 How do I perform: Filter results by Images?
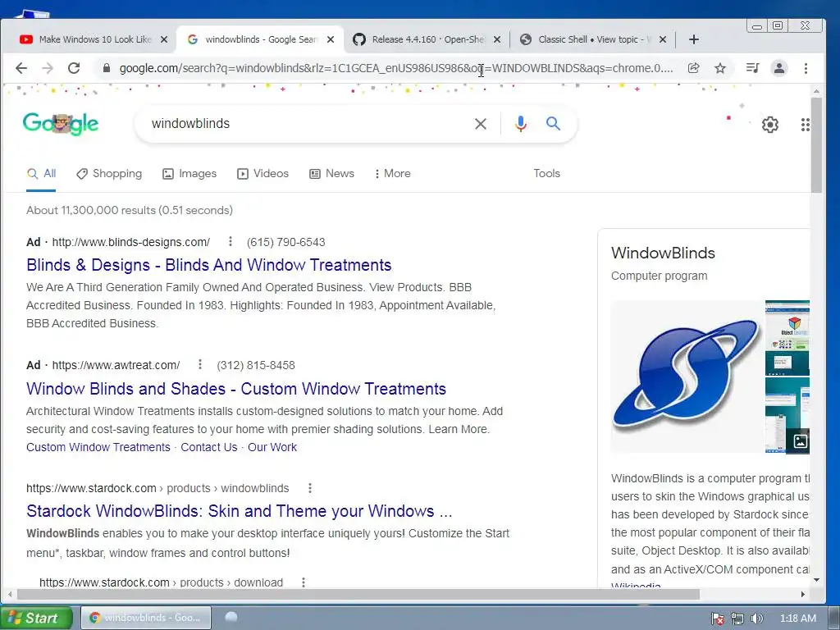pos(189,174)
